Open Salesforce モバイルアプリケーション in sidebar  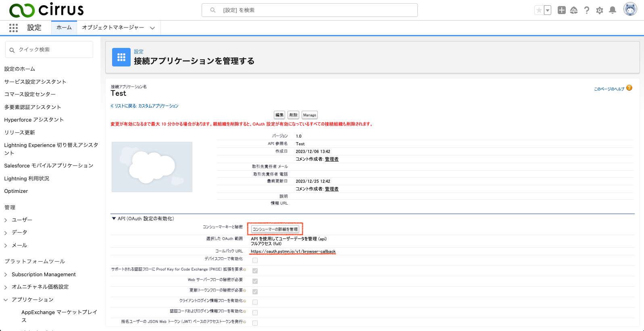49,165
